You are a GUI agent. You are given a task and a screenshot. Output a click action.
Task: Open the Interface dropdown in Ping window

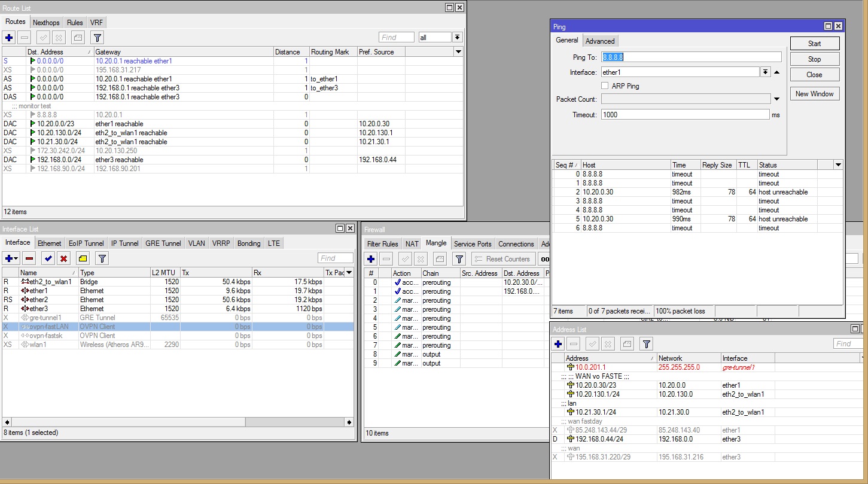pyautogui.click(x=765, y=72)
